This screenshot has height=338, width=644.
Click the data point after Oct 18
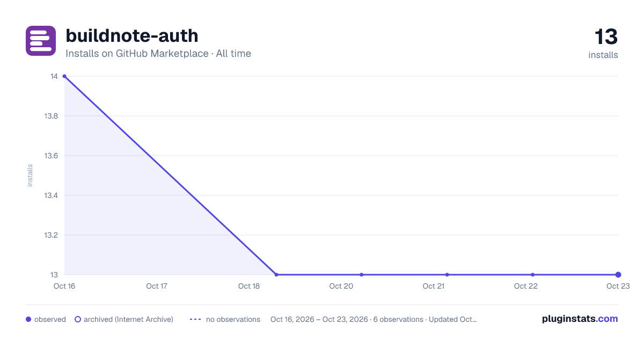[276, 275]
